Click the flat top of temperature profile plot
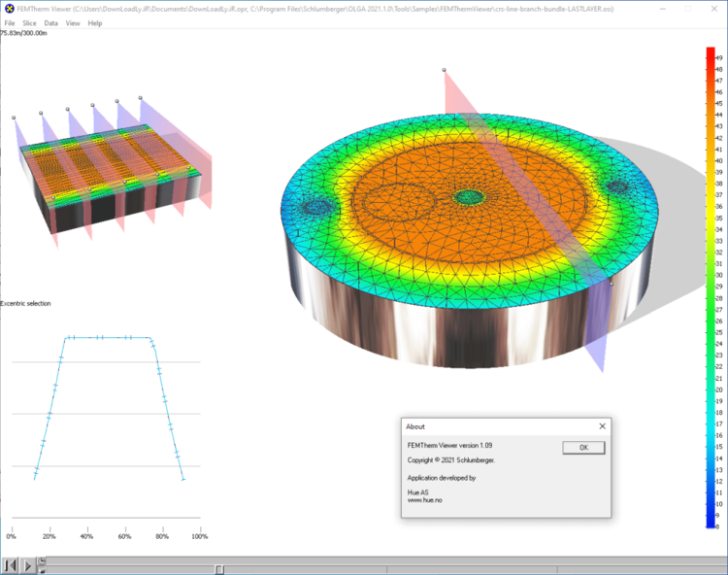 click(107, 338)
